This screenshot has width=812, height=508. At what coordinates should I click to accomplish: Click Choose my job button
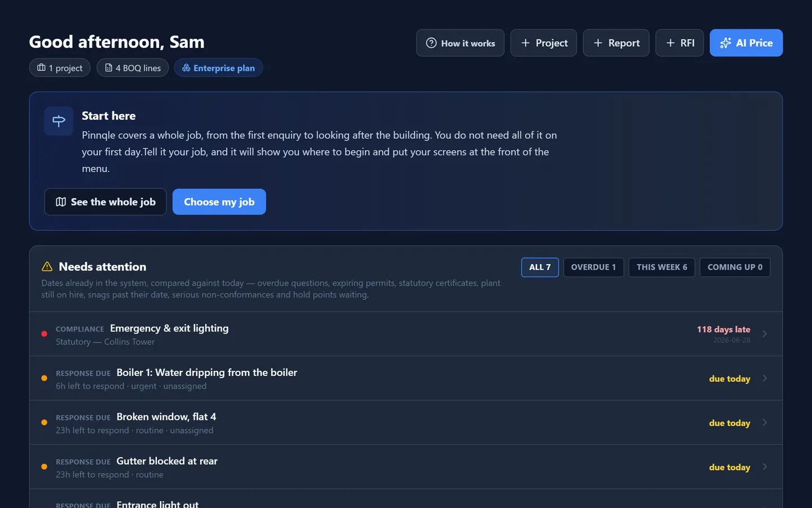[x=219, y=202]
